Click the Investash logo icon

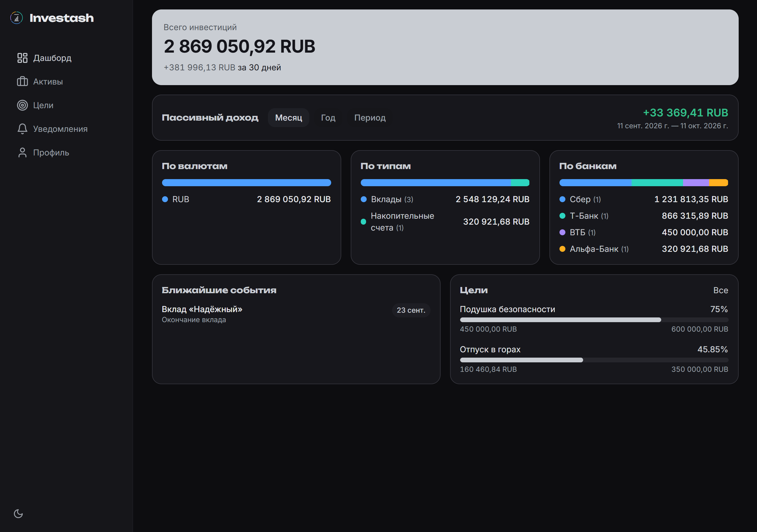click(x=17, y=18)
